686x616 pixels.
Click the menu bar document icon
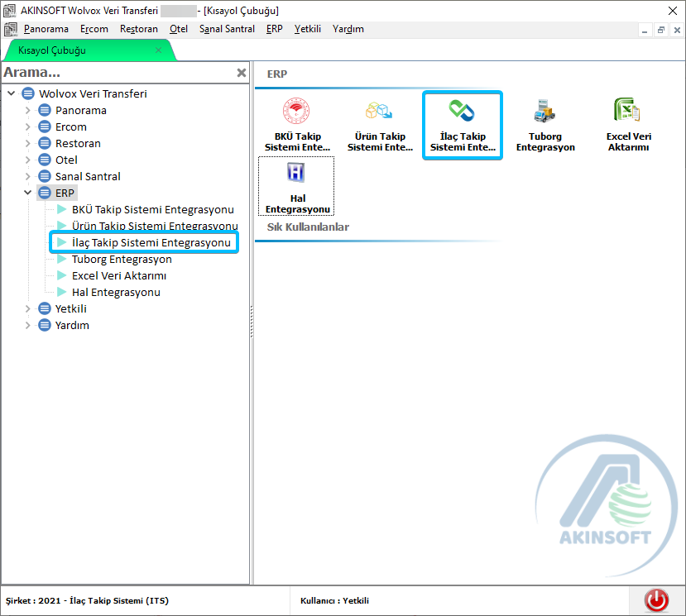[x=11, y=29]
